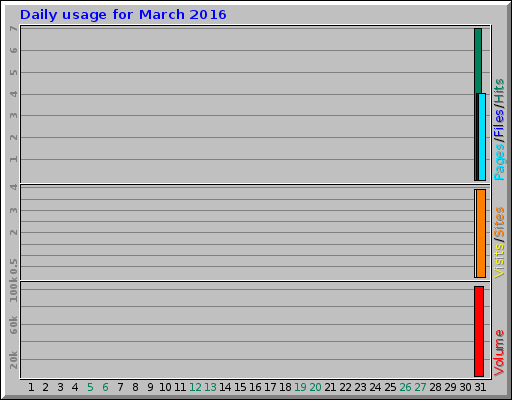Click the '6' tick on the hits scale
The height and width of the screenshot is (400, 512).
pyautogui.click(x=13, y=50)
